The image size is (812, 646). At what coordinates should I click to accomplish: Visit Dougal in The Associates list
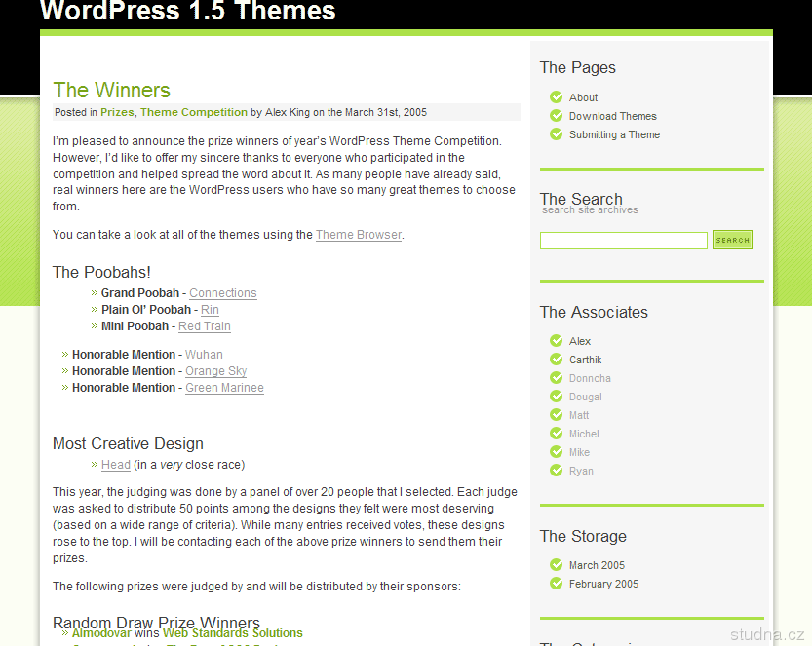585,397
